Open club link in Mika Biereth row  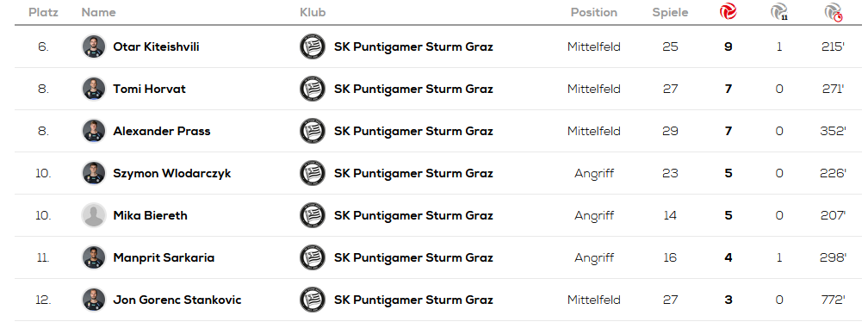tap(413, 215)
